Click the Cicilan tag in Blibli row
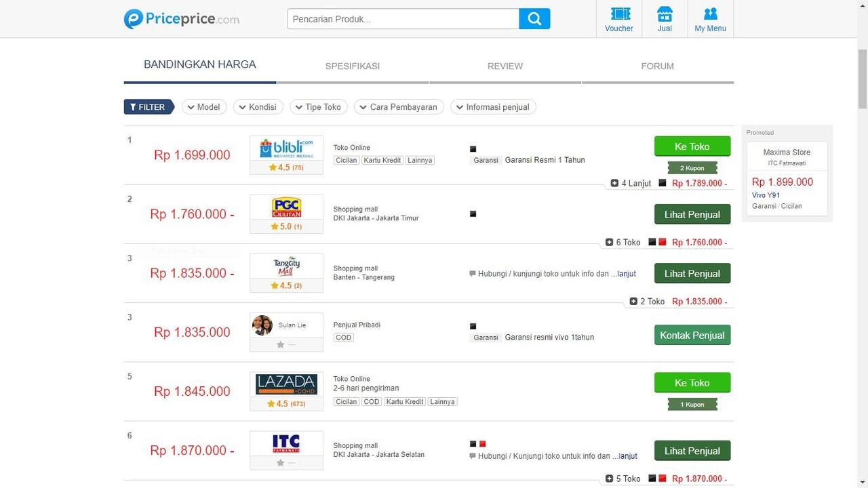 click(x=346, y=161)
